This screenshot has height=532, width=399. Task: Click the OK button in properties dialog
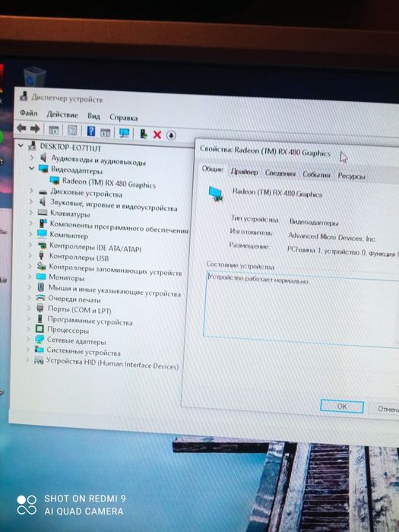point(342,406)
